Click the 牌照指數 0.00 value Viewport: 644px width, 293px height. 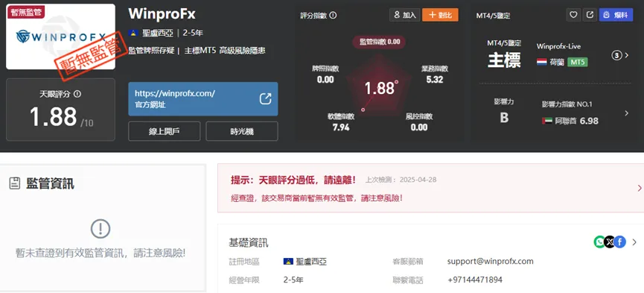(325, 80)
